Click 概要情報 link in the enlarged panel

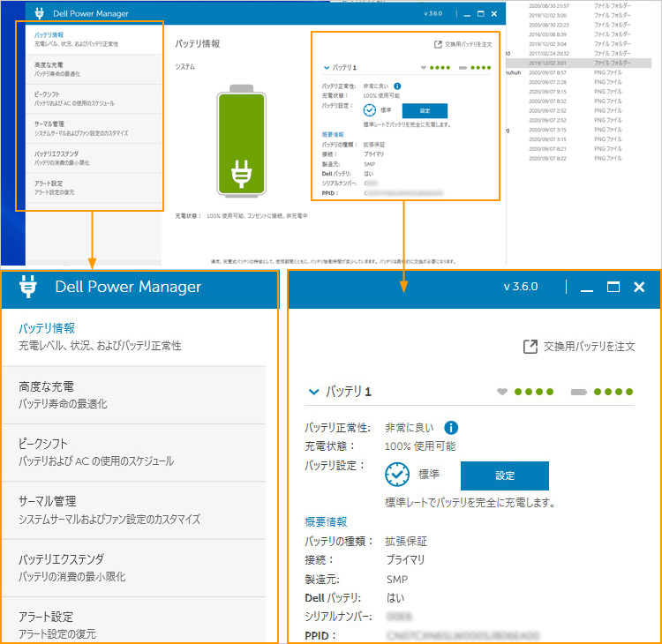tap(326, 522)
